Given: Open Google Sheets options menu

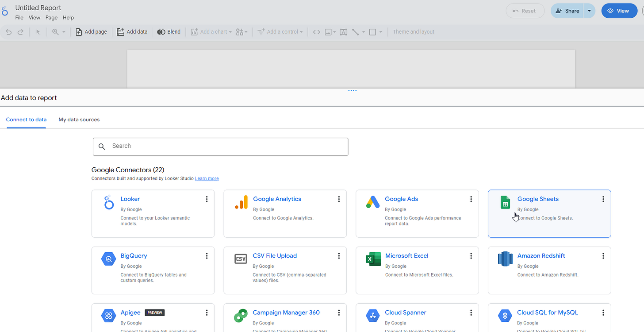Looking at the screenshot, I should click(x=603, y=199).
